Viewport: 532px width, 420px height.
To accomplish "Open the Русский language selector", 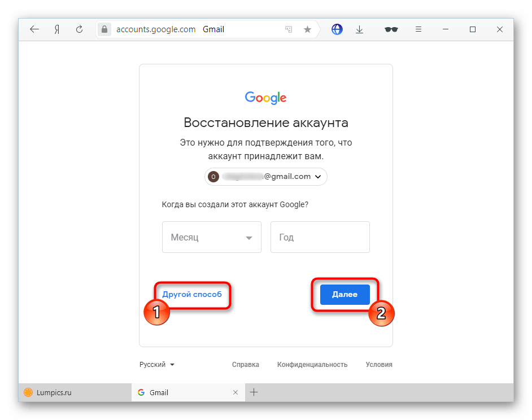I will pyautogui.click(x=157, y=364).
